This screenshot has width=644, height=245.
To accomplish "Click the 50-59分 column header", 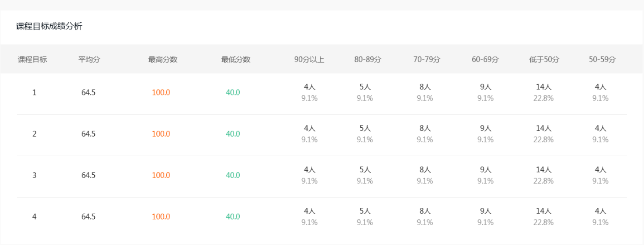I will 602,59.
